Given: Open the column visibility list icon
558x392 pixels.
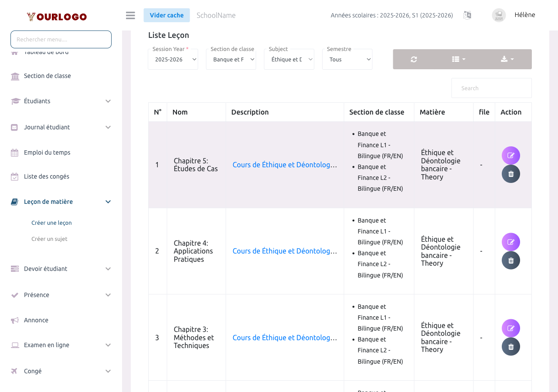Looking at the screenshot, I should tap(458, 59).
